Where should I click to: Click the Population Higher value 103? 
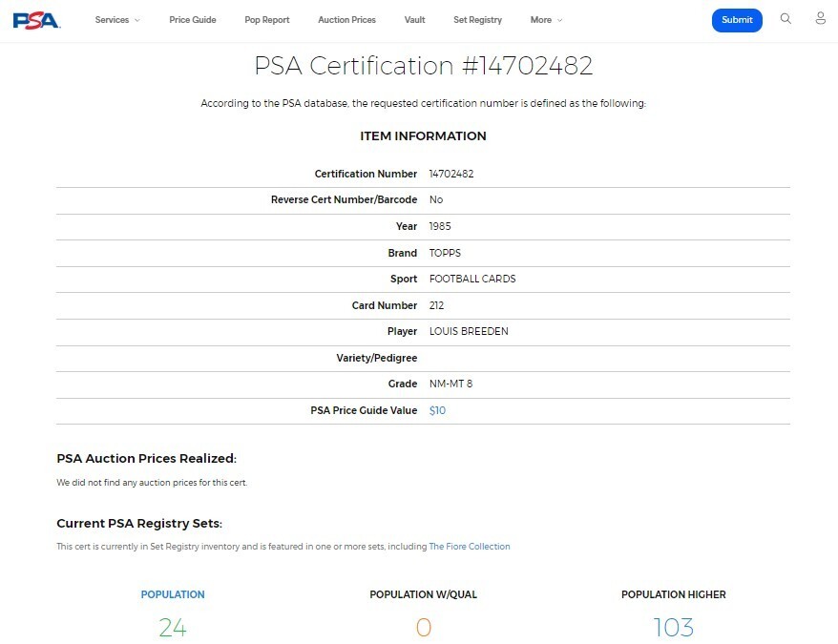click(674, 628)
